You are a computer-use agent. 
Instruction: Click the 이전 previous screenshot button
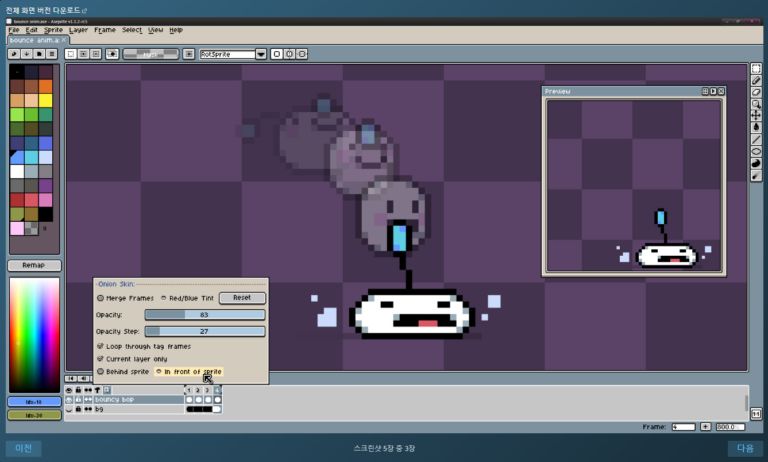point(23,448)
